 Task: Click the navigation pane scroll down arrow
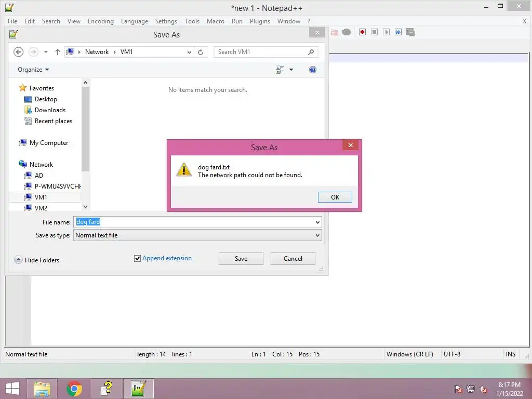[x=86, y=207]
